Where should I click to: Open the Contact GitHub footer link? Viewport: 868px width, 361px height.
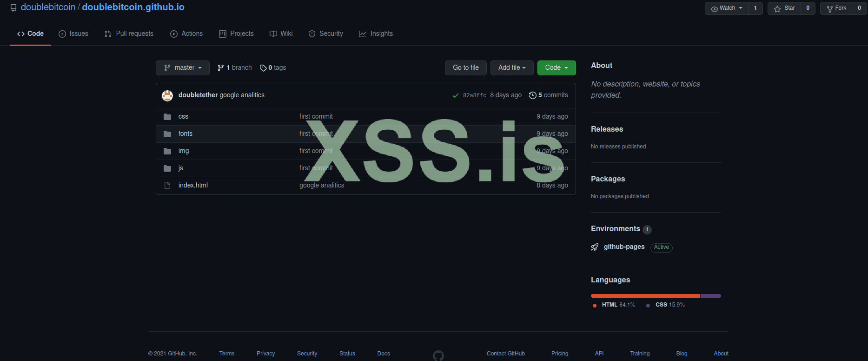(x=506, y=354)
